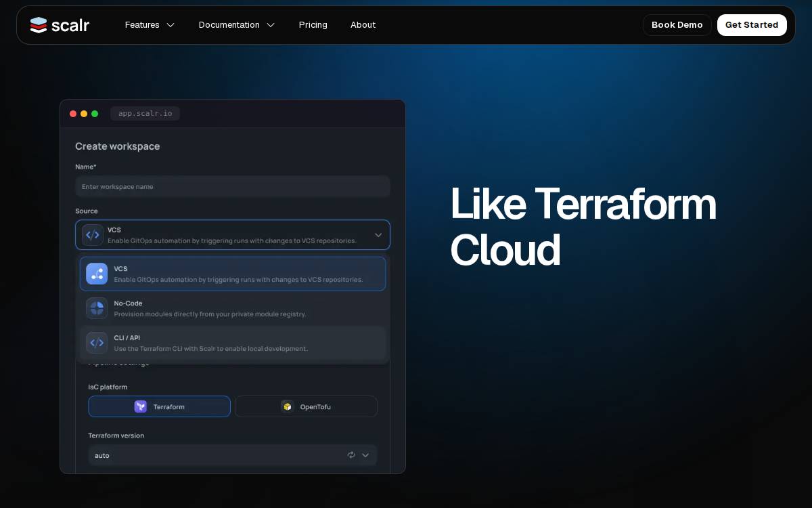
Task: Click the Book Demo button
Action: click(x=677, y=25)
